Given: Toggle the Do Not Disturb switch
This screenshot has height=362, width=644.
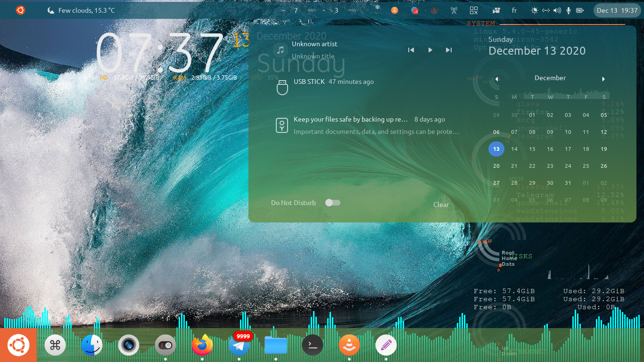Looking at the screenshot, I should click(x=333, y=203).
